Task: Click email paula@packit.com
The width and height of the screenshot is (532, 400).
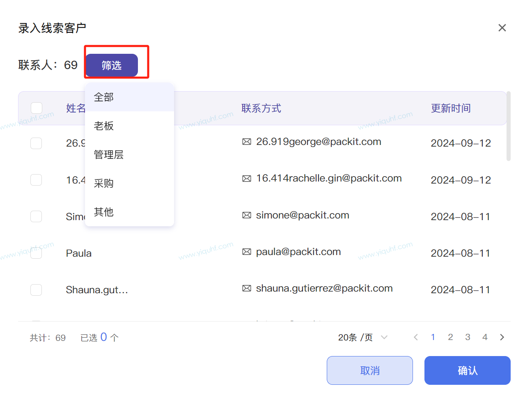Action: pos(298,252)
